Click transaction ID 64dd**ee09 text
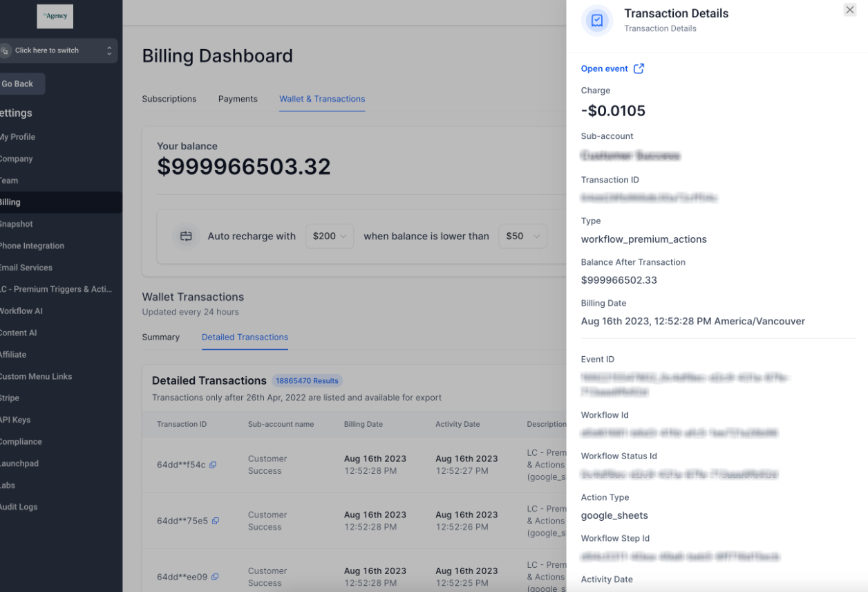Image resolution: width=868 pixels, height=592 pixels. pos(182,577)
